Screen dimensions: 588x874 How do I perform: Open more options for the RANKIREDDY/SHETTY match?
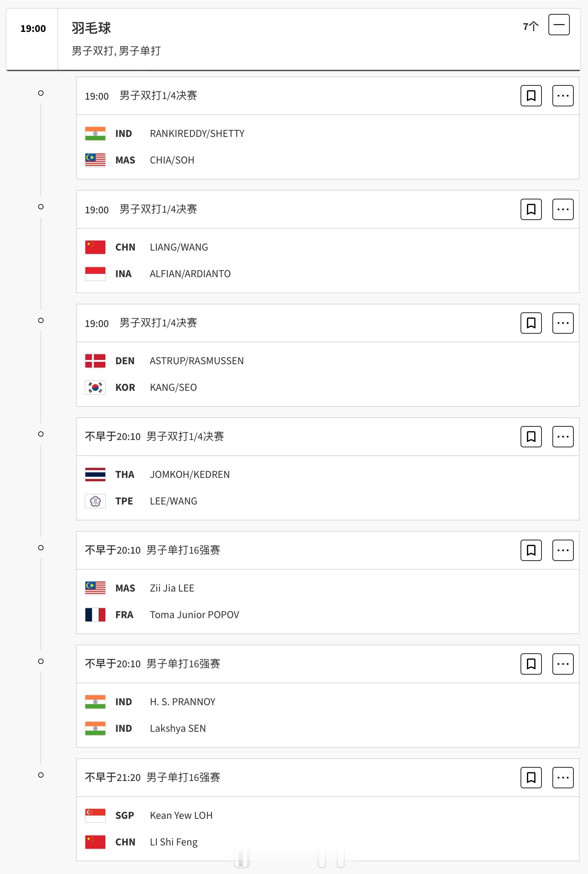coord(563,96)
